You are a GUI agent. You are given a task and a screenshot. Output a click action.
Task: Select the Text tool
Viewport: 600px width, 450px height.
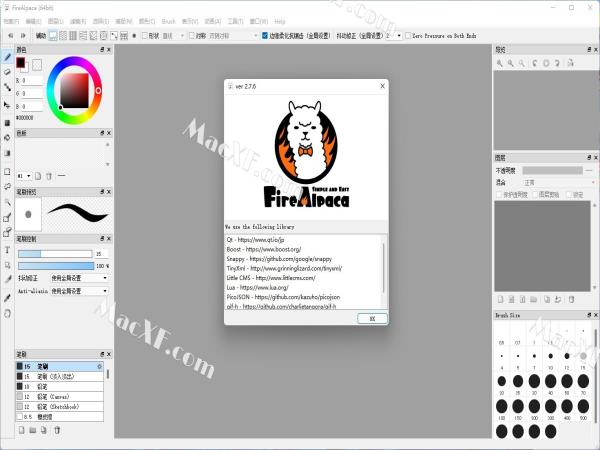click(7, 250)
